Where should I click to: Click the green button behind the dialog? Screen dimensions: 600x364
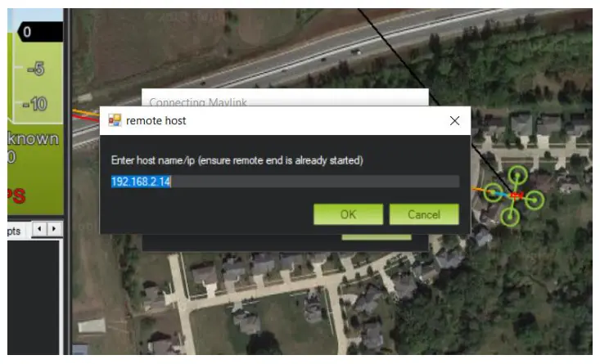click(377, 237)
